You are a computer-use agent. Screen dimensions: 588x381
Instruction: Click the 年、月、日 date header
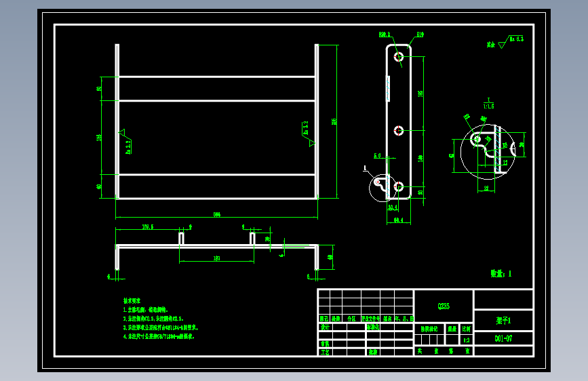(404, 319)
